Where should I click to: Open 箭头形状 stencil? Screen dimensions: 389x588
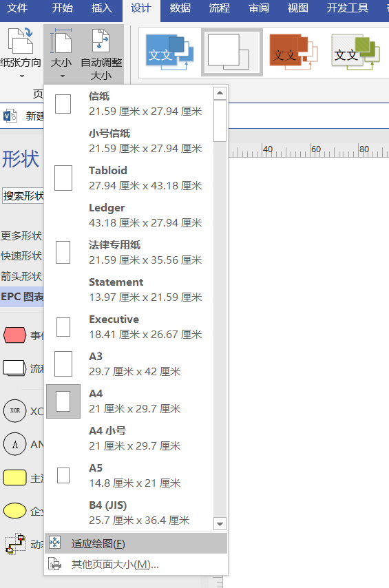[21, 276]
